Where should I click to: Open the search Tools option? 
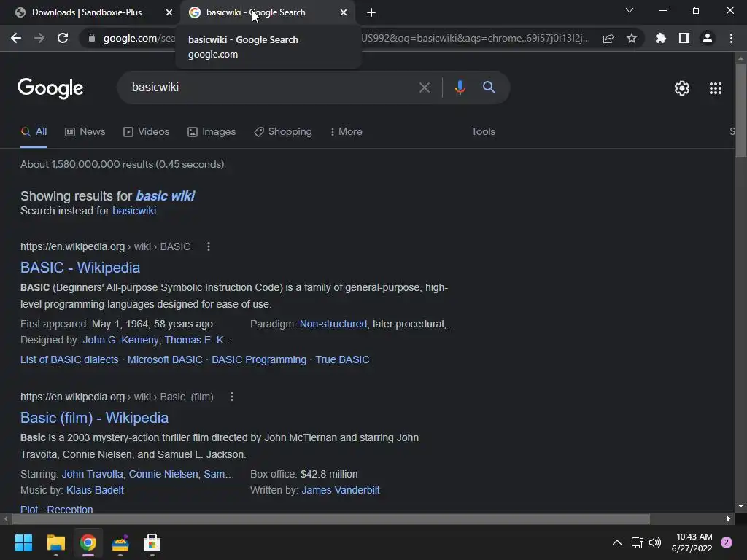pos(483,132)
